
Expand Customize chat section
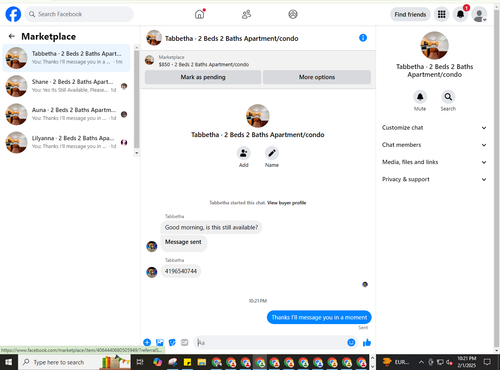(434, 128)
